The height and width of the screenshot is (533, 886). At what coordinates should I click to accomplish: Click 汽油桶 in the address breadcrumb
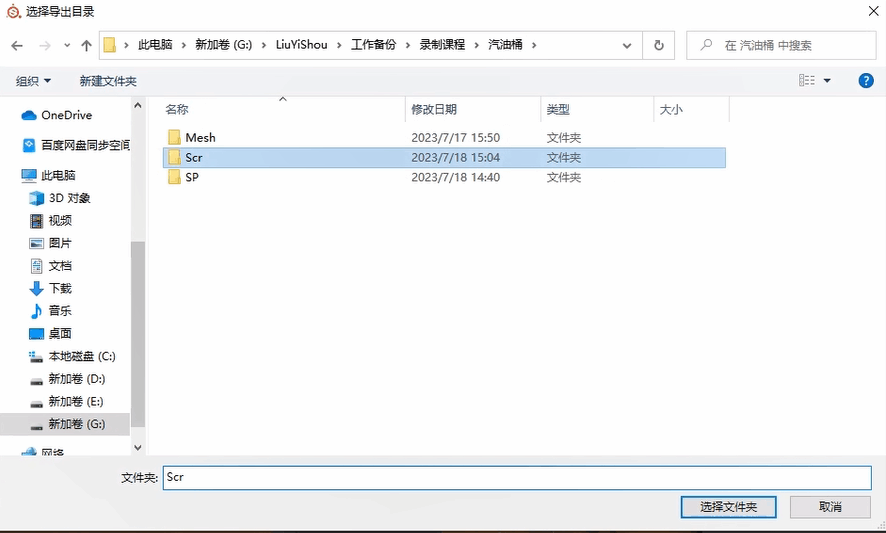pyautogui.click(x=505, y=45)
